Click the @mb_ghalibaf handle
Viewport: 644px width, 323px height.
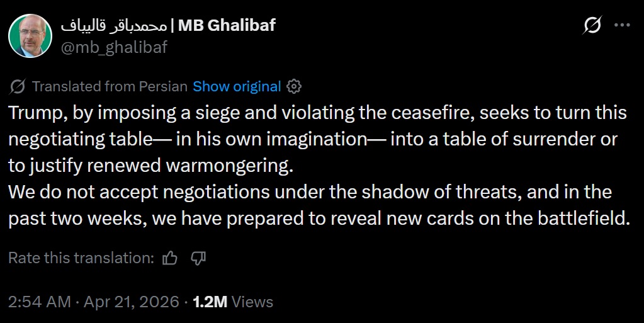coord(114,46)
